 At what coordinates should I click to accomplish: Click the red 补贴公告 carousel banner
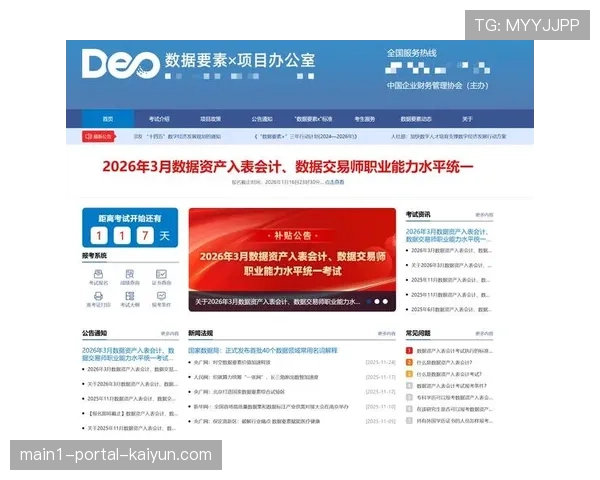(292, 251)
